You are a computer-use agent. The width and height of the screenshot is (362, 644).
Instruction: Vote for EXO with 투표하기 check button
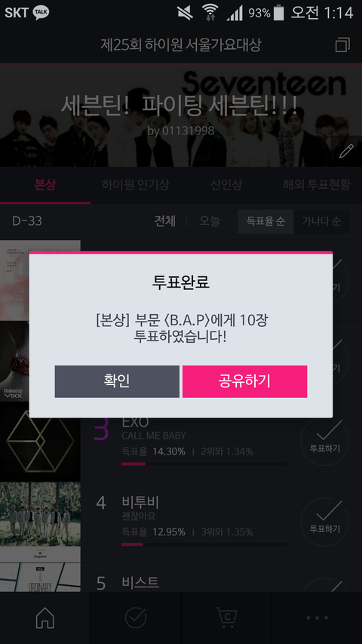(x=324, y=441)
